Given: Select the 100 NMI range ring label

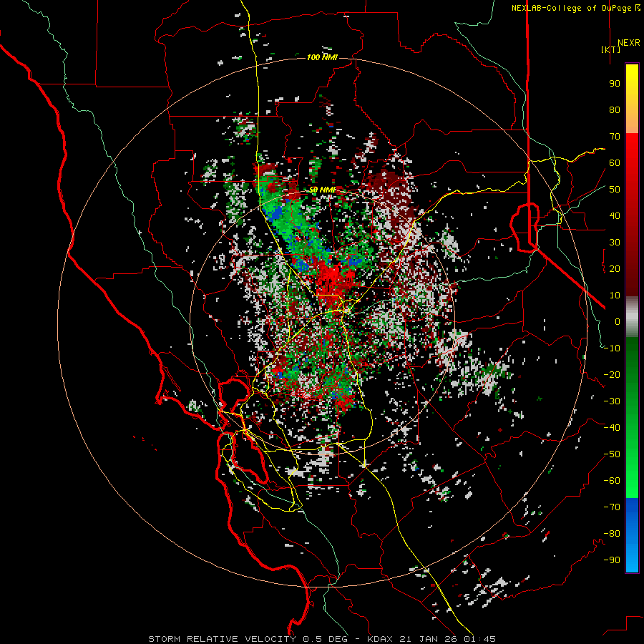Looking at the screenshot, I should click(322, 57).
